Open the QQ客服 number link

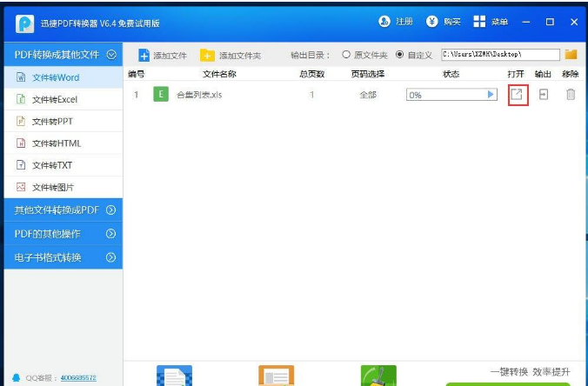pos(78,378)
